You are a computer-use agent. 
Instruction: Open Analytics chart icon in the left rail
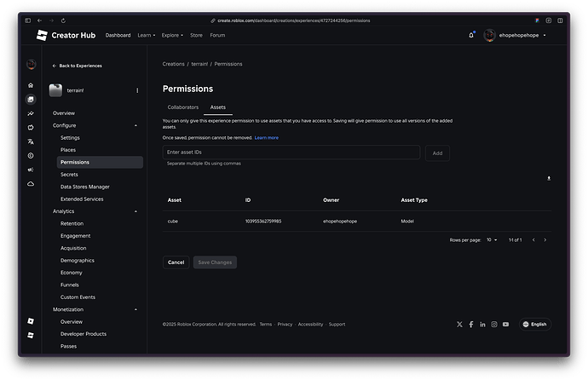31,113
